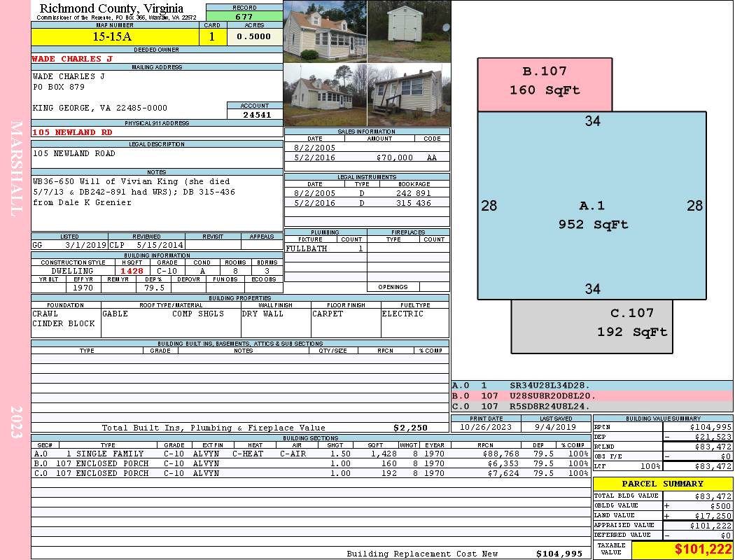
Task: Click the B.0 ENCLOSED PORCH section row
Action: click(x=311, y=463)
